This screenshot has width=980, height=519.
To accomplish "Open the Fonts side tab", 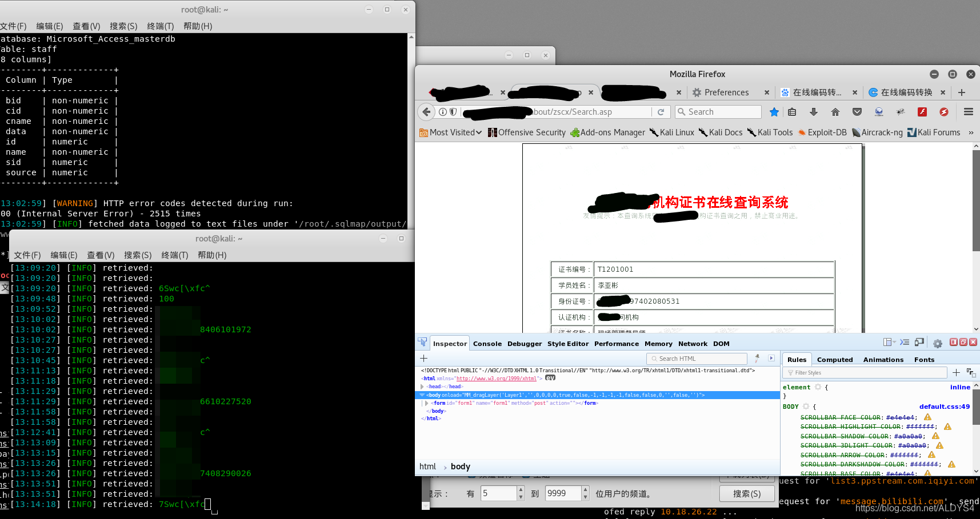I will pyautogui.click(x=924, y=360).
